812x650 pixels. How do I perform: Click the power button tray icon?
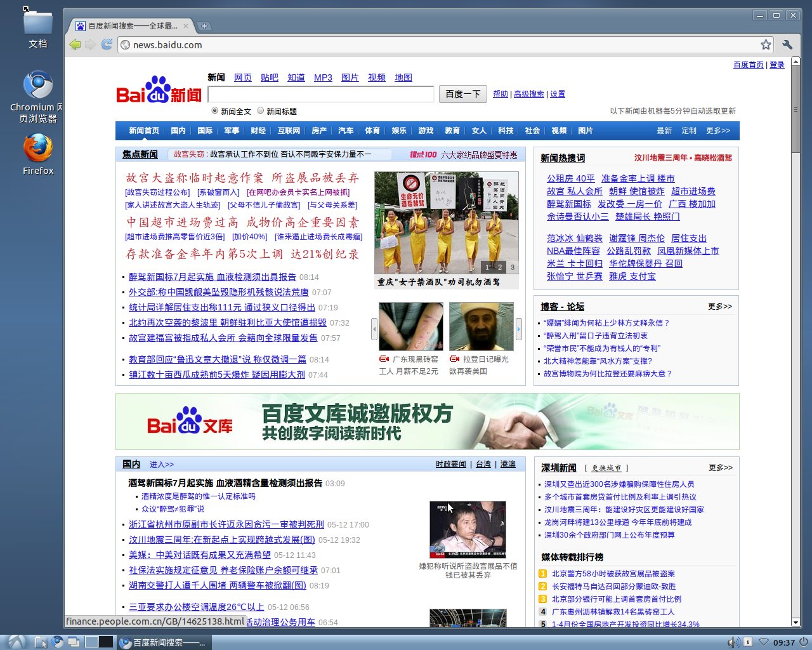[804, 642]
